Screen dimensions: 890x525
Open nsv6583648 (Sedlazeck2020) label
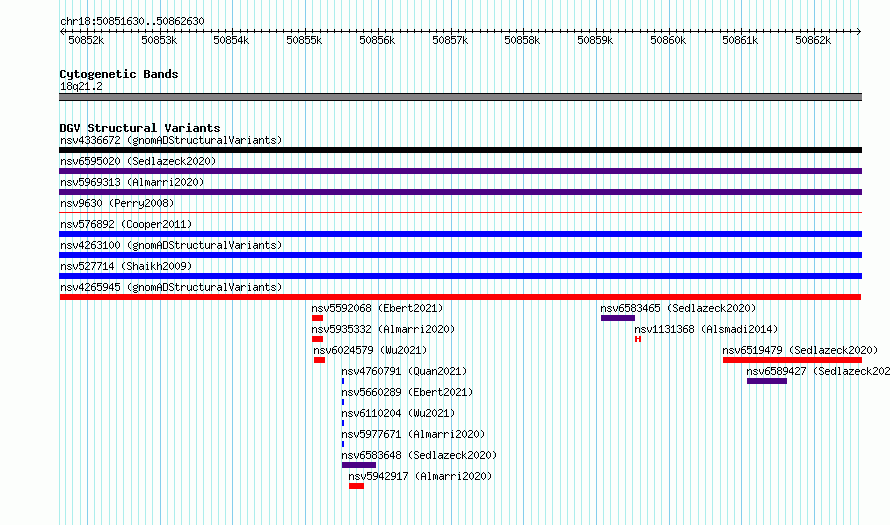click(x=419, y=455)
